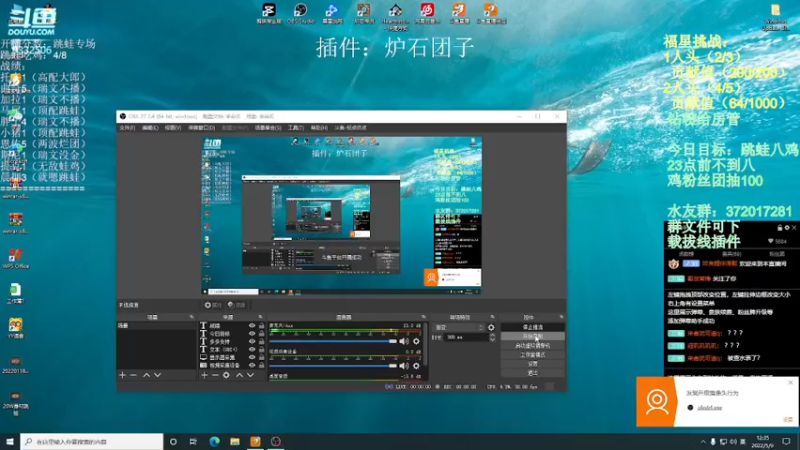Viewport: 800px width, 450px height.
Task: Open the Action Center notification icon
Action: coord(786,441)
